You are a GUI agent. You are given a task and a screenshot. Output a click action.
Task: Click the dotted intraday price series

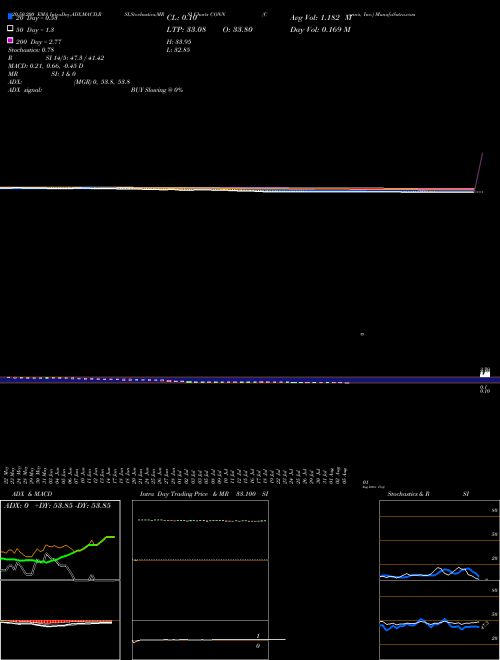pos(202,521)
